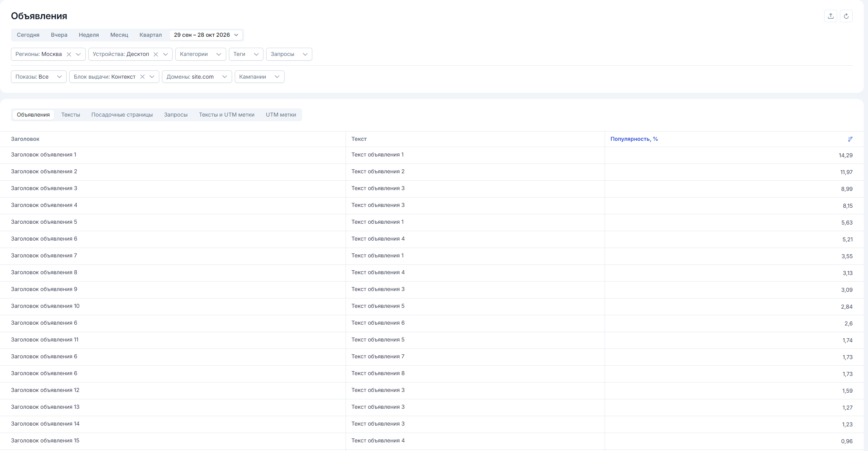Click row Заголовок объявления 10
The width and height of the screenshot is (868, 451).
pyautogui.click(x=432, y=307)
